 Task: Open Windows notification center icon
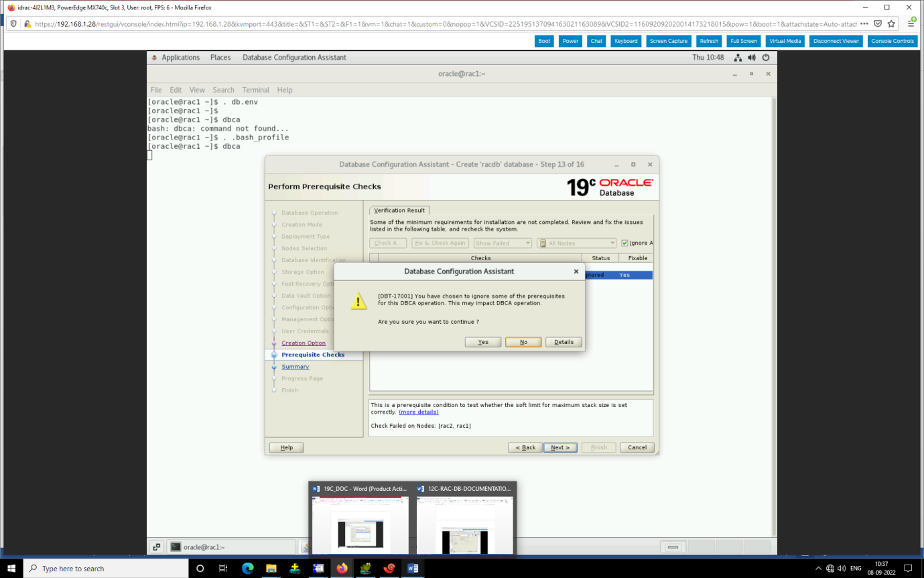coord(908,568)
